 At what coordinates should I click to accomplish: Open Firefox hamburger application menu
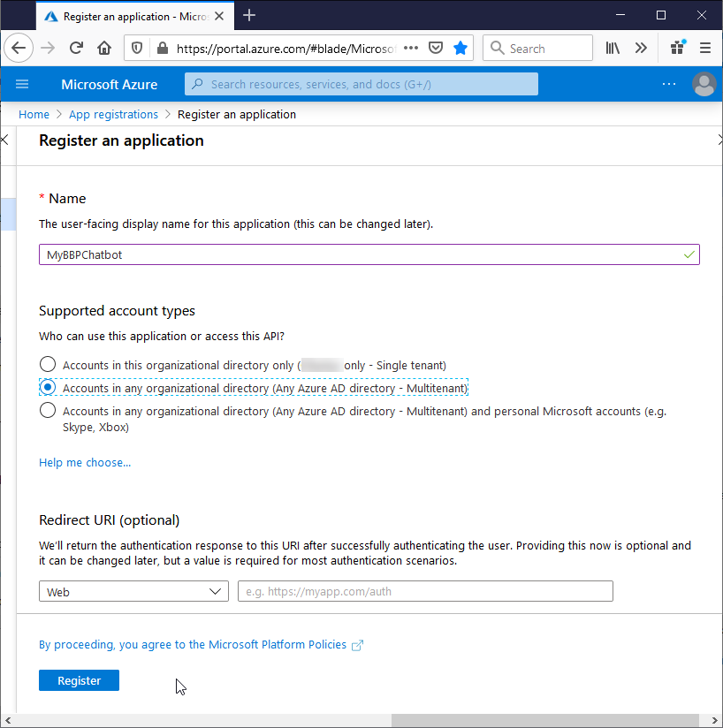click(705, 48)
